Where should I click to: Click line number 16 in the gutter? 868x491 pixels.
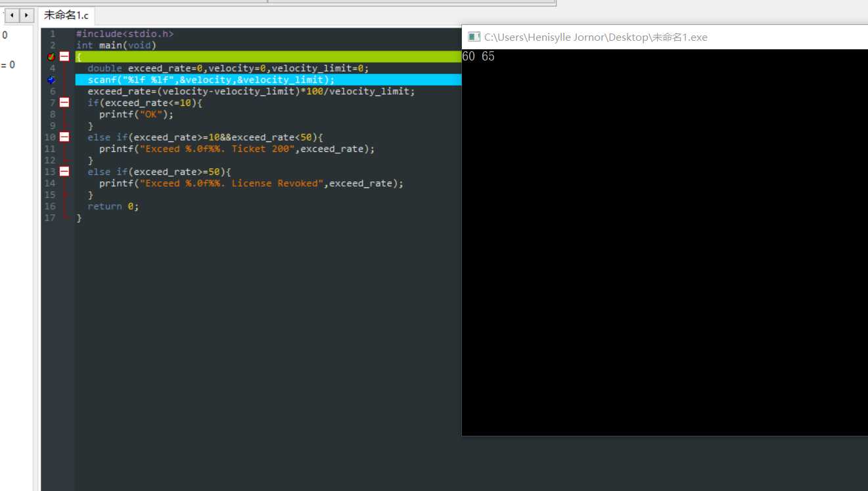click(x=50, y=206)
